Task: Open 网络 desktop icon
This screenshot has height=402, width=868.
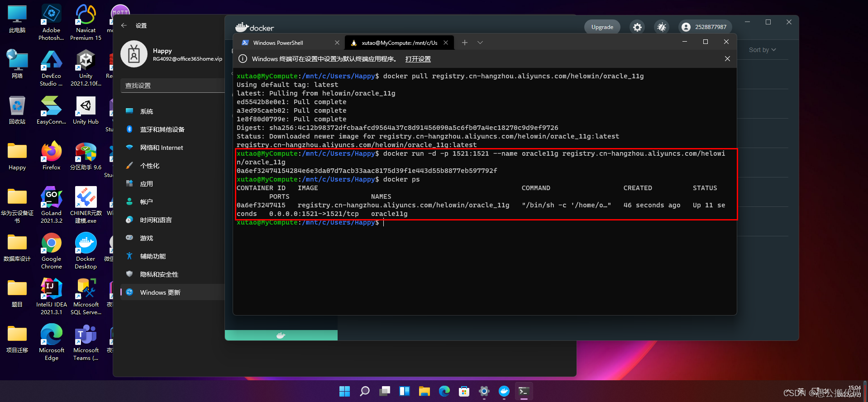Action: [x=17, y=65]
